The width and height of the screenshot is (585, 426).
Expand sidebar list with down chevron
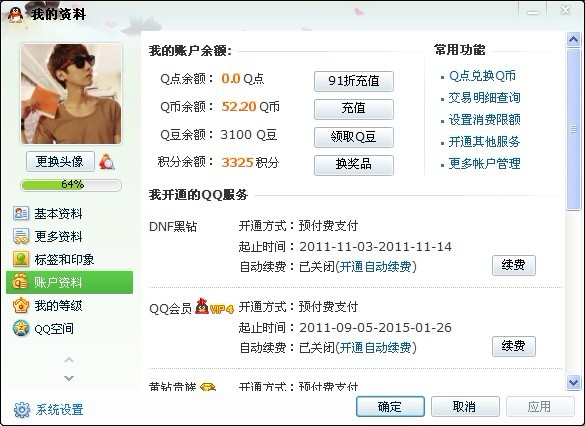coord(69,378)
